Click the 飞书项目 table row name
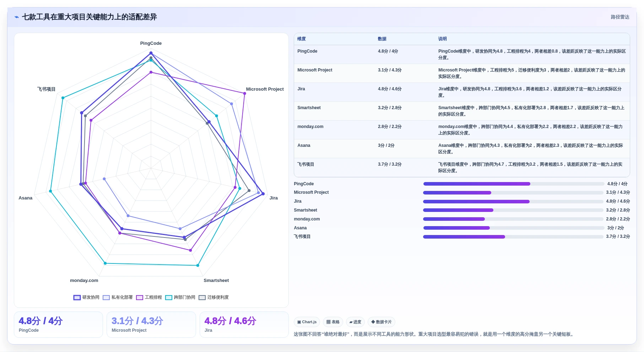Viewport: 644px width, 352px height. pos(305,164)
